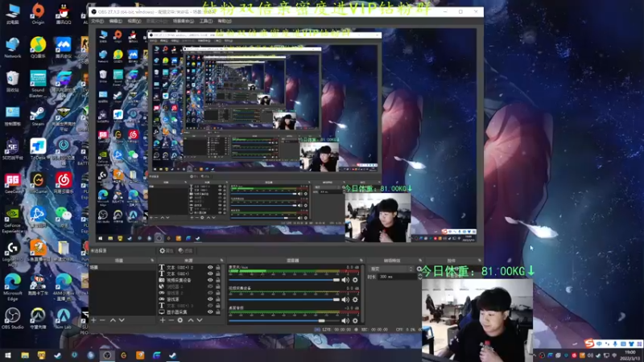Toggle lock on 显示器采集 source

click(x=217, y=312)
